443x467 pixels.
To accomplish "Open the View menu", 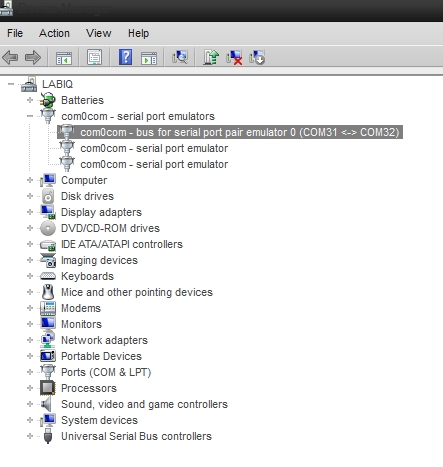I will (99, 33).
